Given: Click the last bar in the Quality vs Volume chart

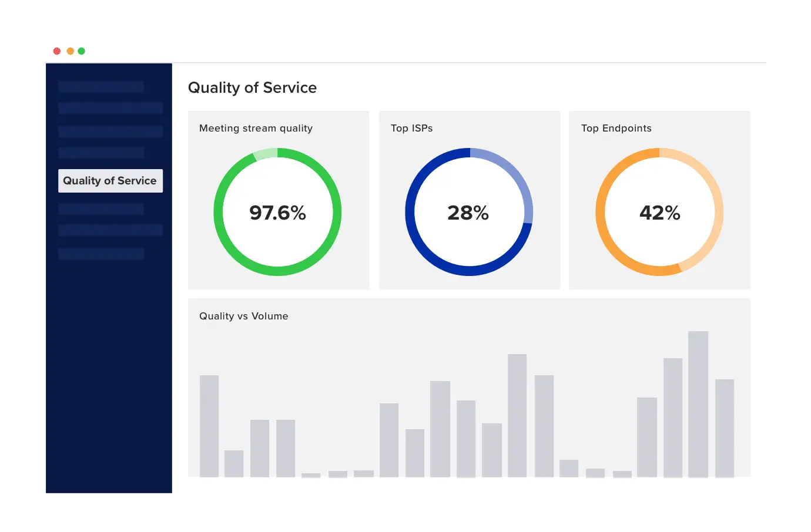Looking at the screenshot, I should (x=724, y=428).
